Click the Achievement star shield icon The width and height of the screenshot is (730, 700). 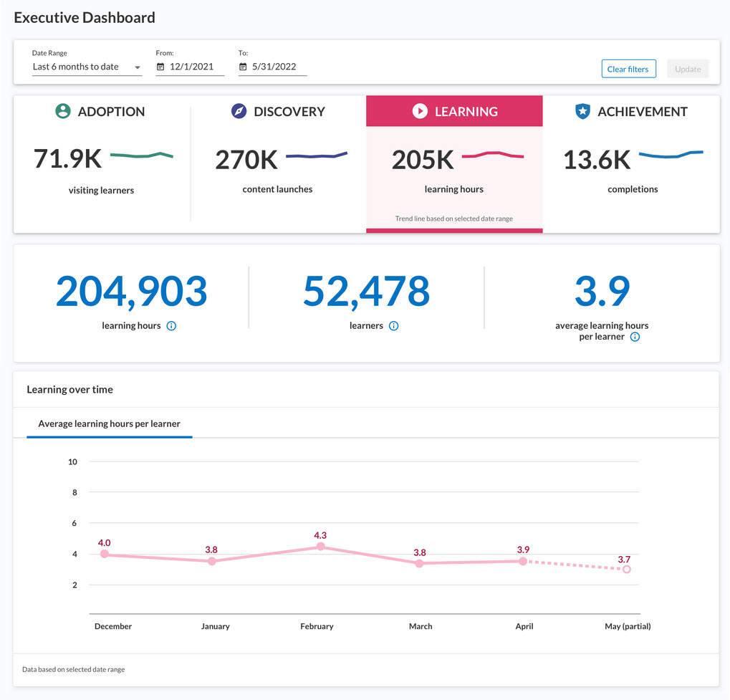582,111
